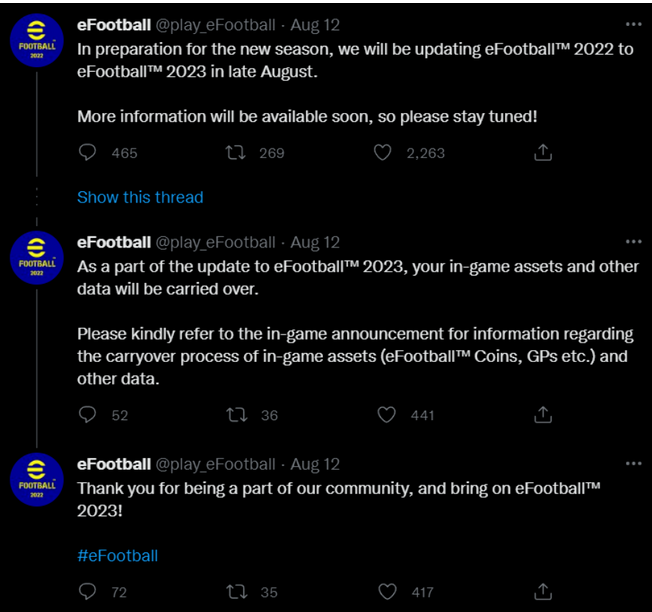Like the tweet with 441 likes
The image size is (652, 612).
point(386,415)
